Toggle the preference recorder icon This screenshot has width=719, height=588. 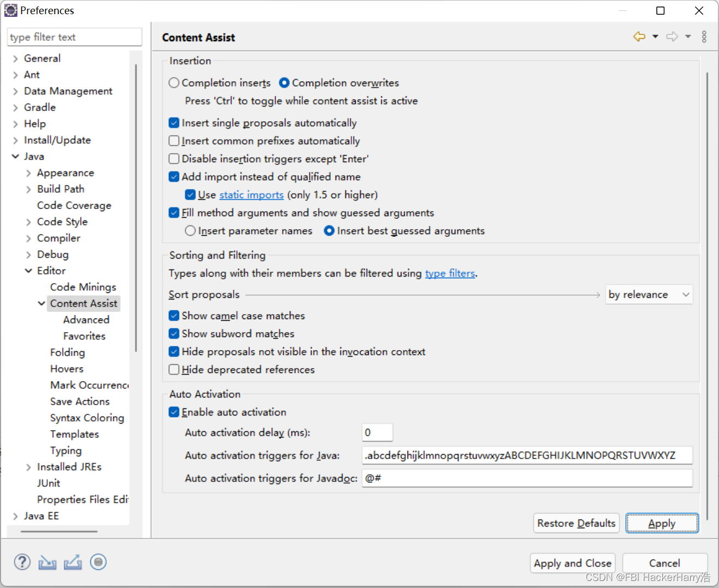coord(98,562)
